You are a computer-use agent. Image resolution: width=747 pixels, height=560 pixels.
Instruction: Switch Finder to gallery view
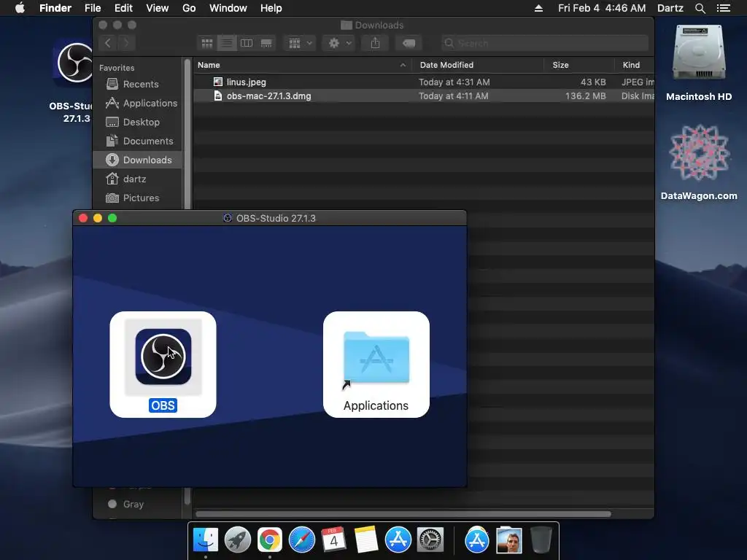pyautogui.click(x=266, y=43)
